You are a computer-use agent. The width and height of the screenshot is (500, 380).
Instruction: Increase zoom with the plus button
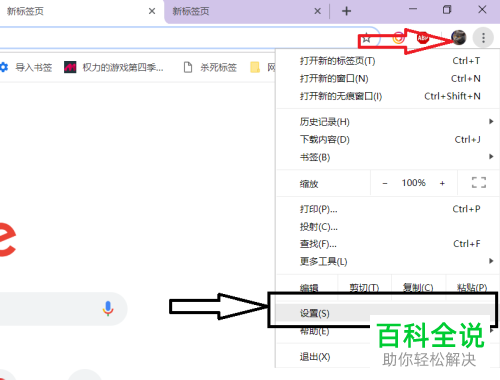tap(442, 183)
